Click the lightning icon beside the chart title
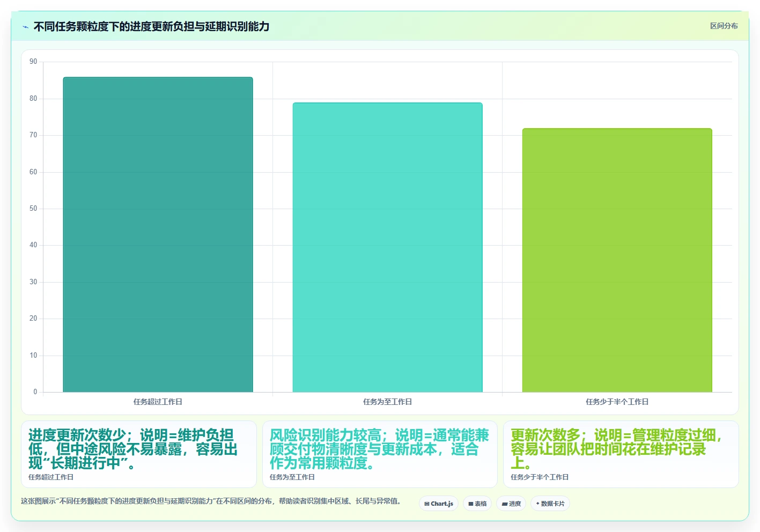This screenshot has width=760, height=532. pyautogui.click(x=25, y=27)
